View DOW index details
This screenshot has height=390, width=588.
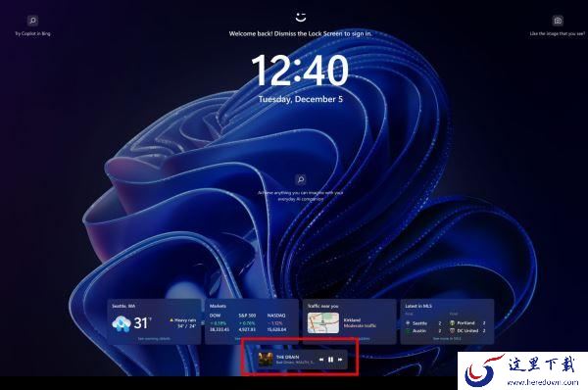(219, 322)
